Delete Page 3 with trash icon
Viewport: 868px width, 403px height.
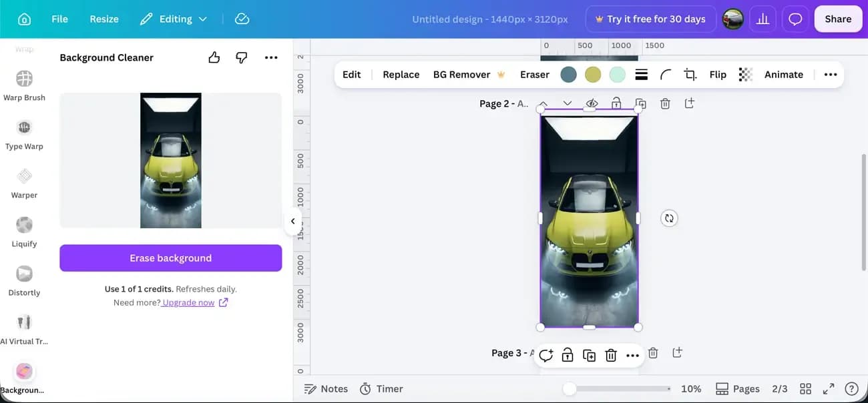(x=653, y=353)
